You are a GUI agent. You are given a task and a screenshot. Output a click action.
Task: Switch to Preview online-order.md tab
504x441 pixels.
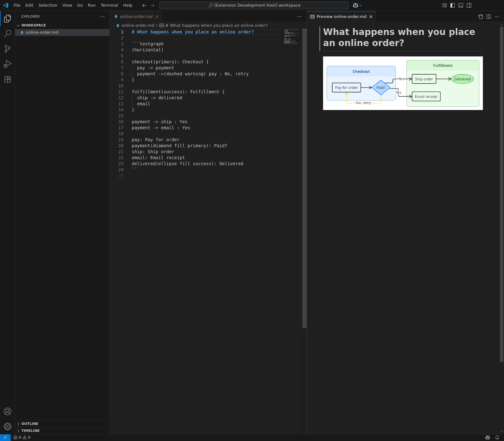click(x=341, y=17)
